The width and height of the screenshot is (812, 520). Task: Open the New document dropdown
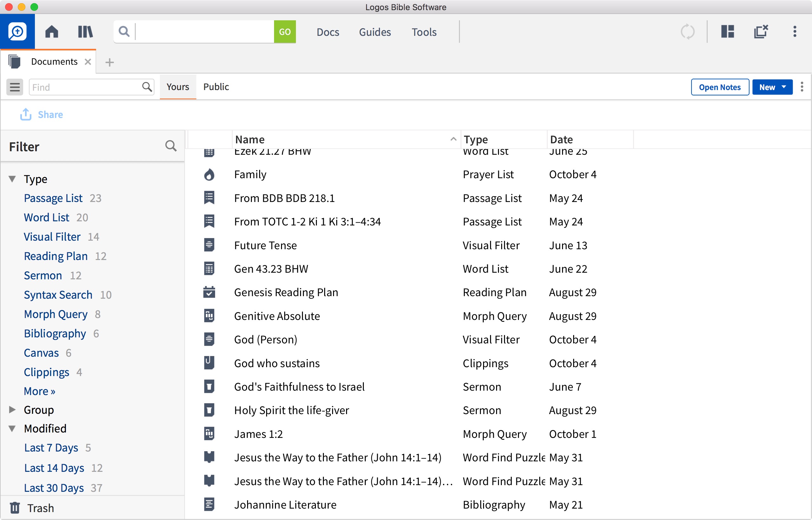point(772,87)
